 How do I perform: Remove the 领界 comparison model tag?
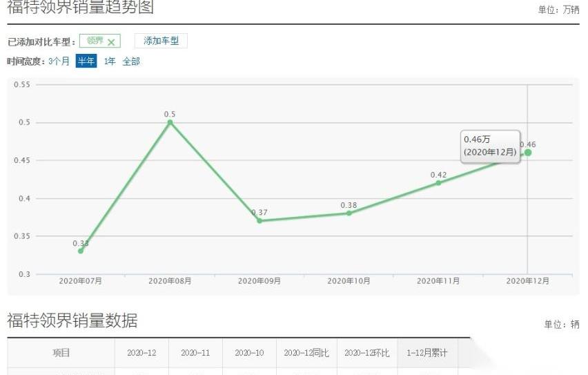(x=111, y=42)
